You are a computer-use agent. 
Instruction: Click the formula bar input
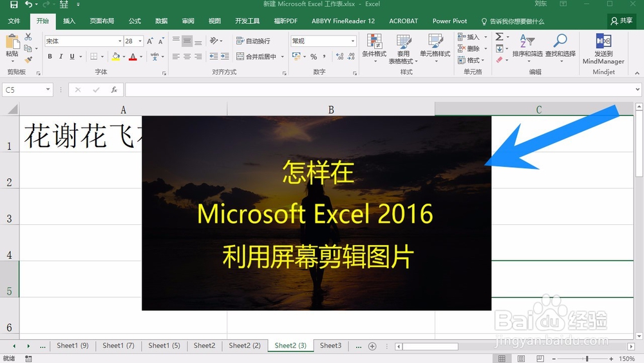(379, 90)
